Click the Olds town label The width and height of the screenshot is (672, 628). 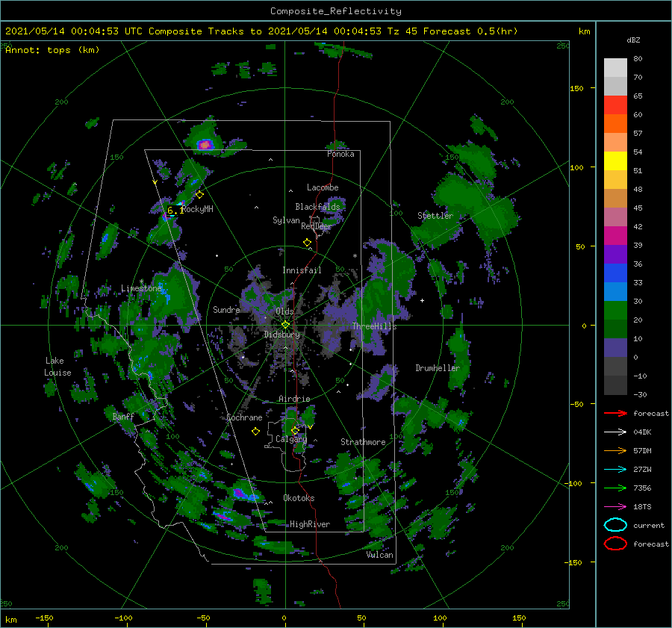284,311
